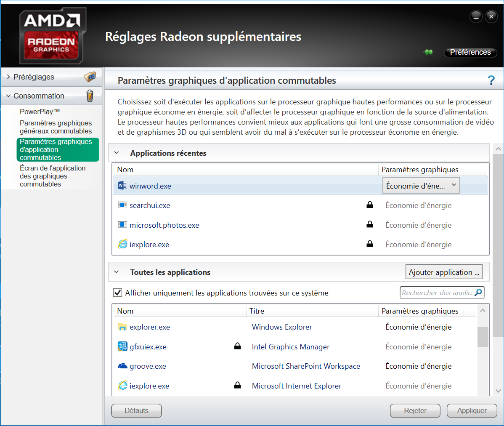Open the help question mark icon

click(491, 80)
